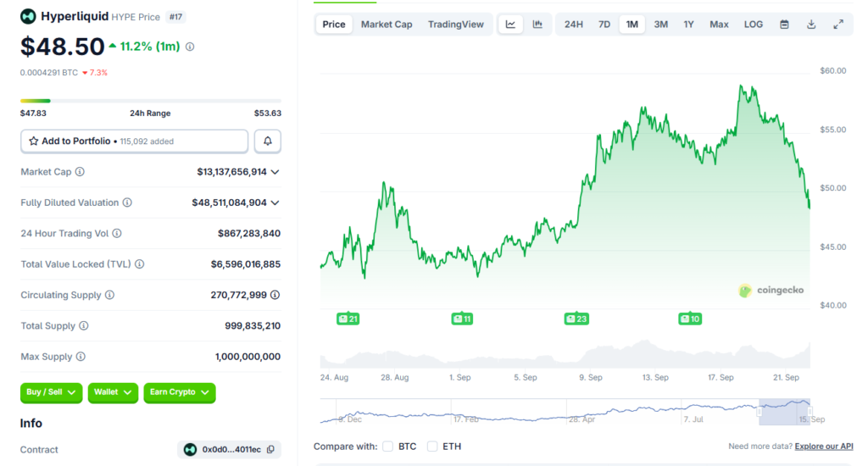Image resolution: width=868 pixels, height=466 pixels.
Task: Click the $53.63 24h high value
Action: [267, 114]
